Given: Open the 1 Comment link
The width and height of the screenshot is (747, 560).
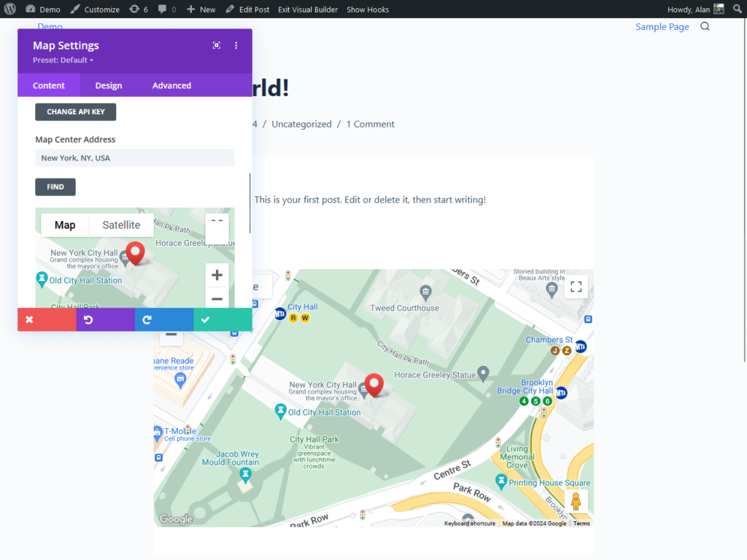Looking at the screenshot, I should (370, 124).
